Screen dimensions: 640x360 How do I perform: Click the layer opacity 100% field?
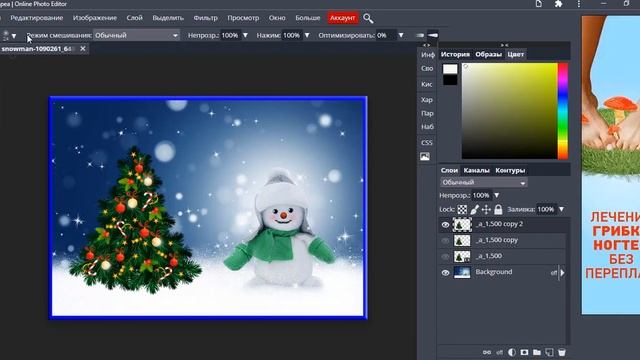click(x=481, y=196)
